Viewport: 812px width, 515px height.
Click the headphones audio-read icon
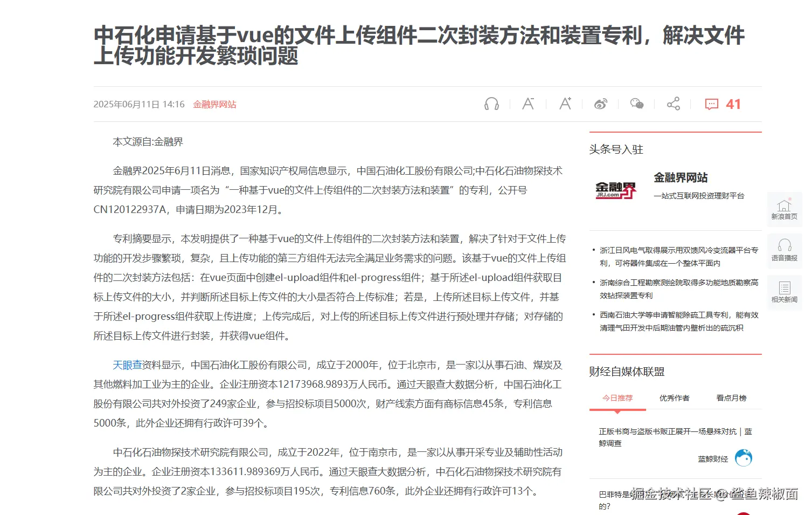pyautogui.click(x=491, y=104)
